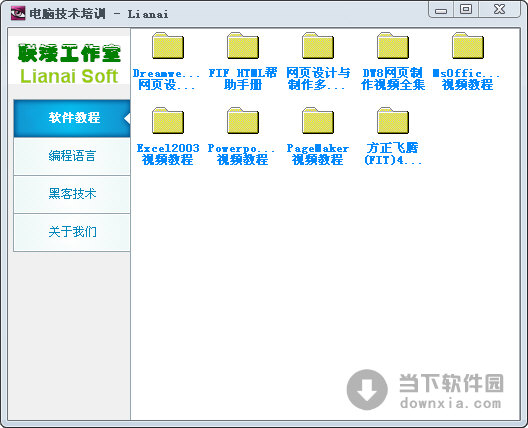Click the Dreamwe... 网页设... label text

tap(167, 79)
